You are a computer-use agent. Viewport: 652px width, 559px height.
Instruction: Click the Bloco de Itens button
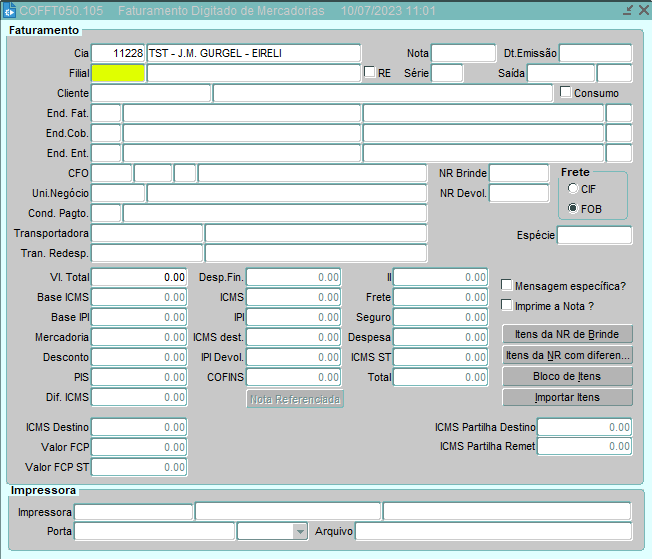pyautogui.click(x=567, y=376)
